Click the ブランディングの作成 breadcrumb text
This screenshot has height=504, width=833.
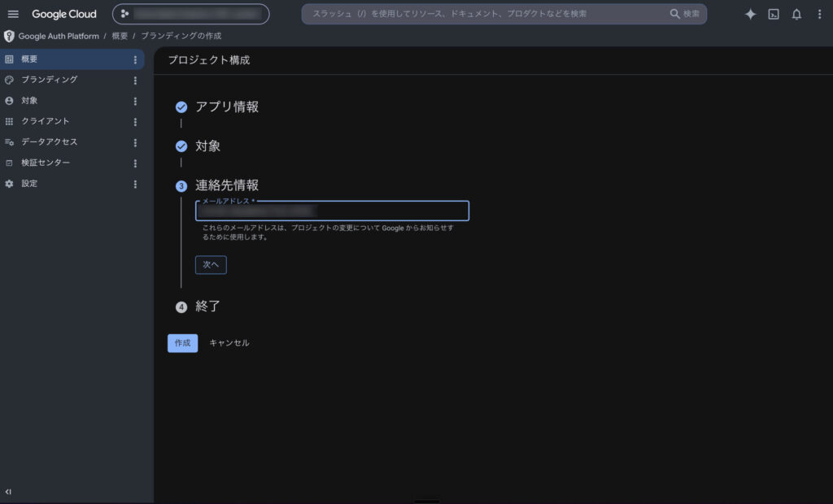[x=181, y=36]
